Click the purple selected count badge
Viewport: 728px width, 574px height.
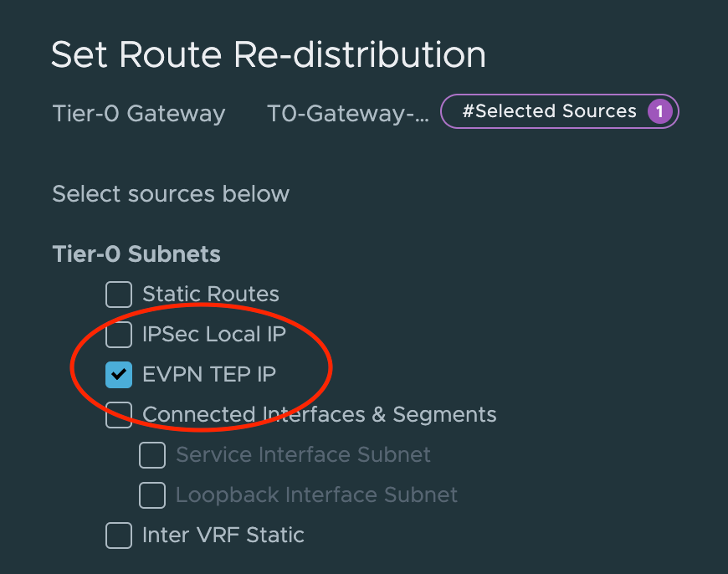[x=659, y=112]
